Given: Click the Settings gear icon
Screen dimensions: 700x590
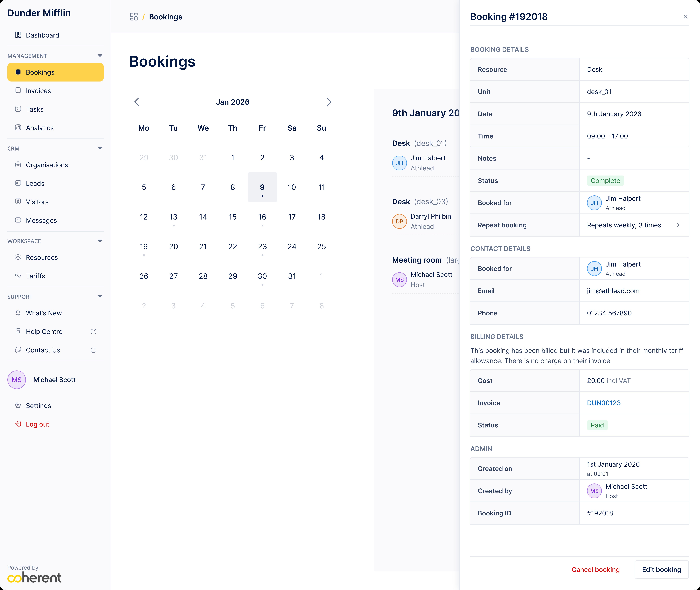Looking at the screenshot, I should click(18, 405).
